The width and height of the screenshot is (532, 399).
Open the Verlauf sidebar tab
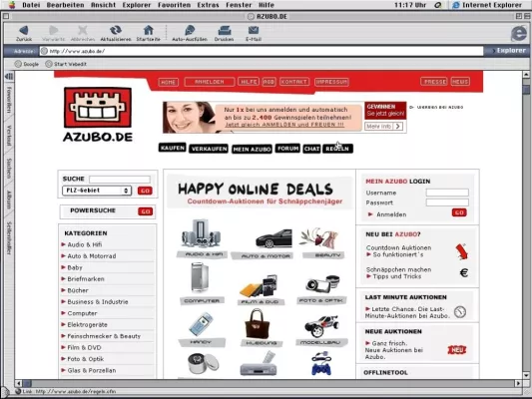9,136
